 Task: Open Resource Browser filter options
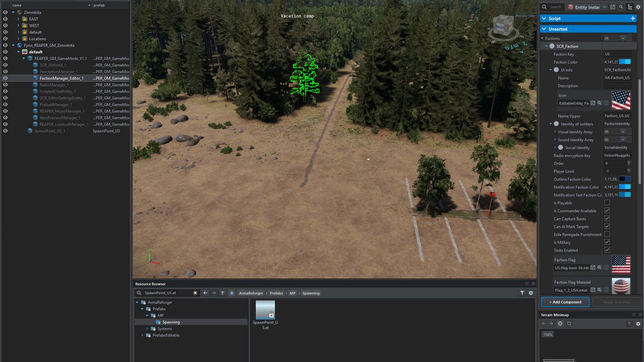click(x=522, y=293)
